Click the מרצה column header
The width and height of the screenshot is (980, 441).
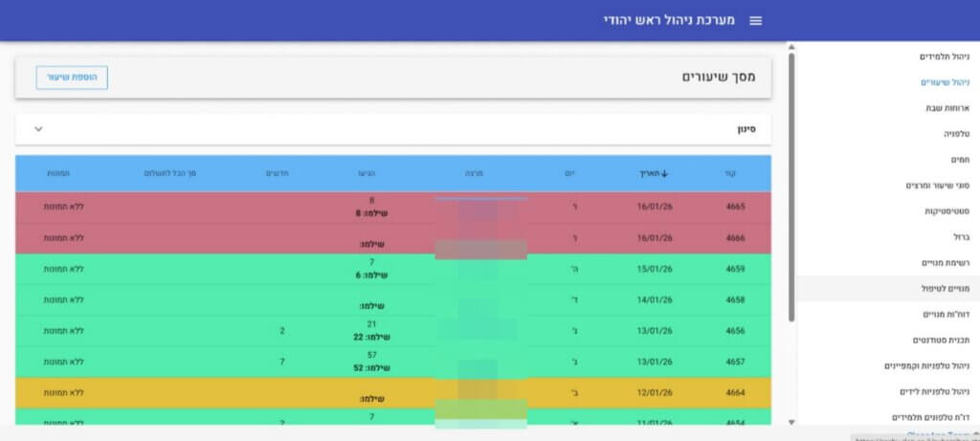click(x=474, y=174)
